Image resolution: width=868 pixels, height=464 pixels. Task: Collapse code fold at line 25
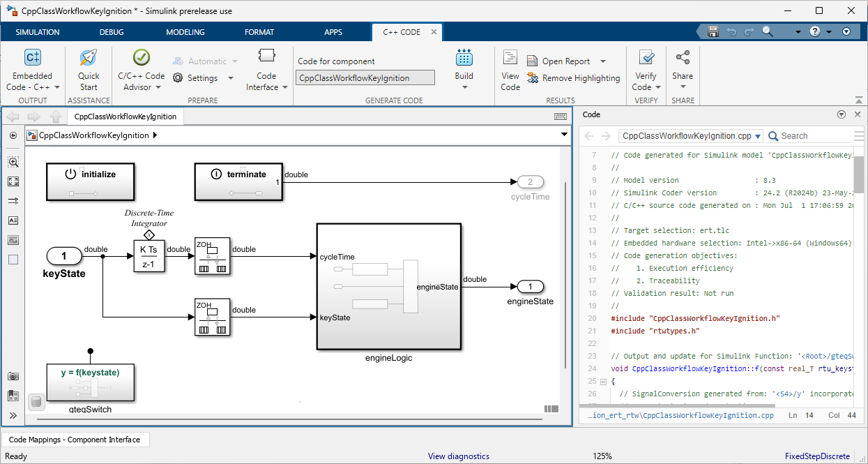603,382
